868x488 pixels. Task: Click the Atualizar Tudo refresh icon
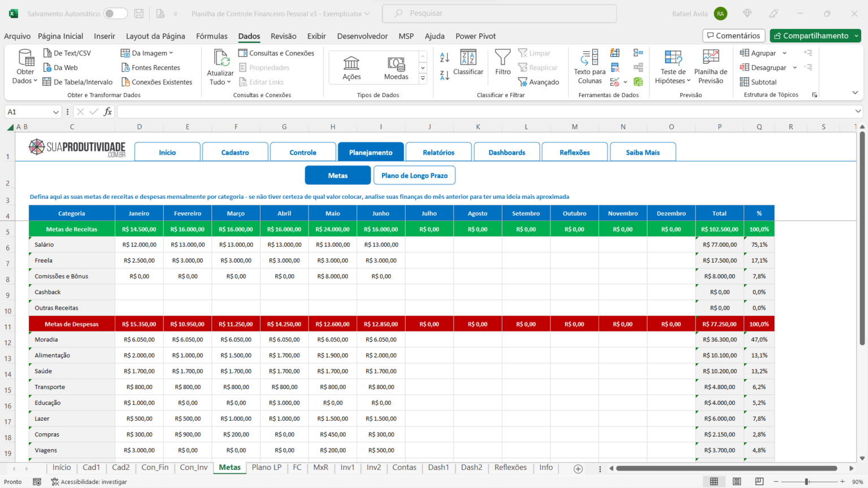pos(221,58)
